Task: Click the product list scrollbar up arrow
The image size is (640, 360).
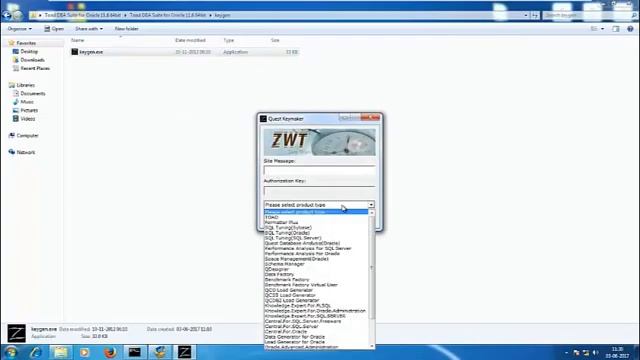Action: (x=372, y=213)
